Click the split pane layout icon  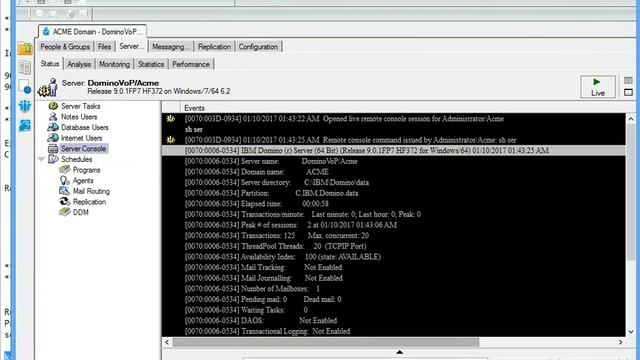[628, 80]
